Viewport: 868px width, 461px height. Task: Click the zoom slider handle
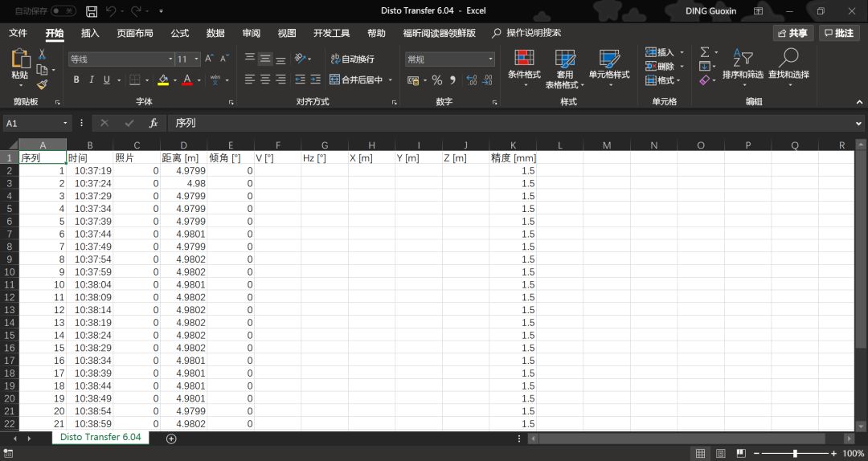(795, 454)
